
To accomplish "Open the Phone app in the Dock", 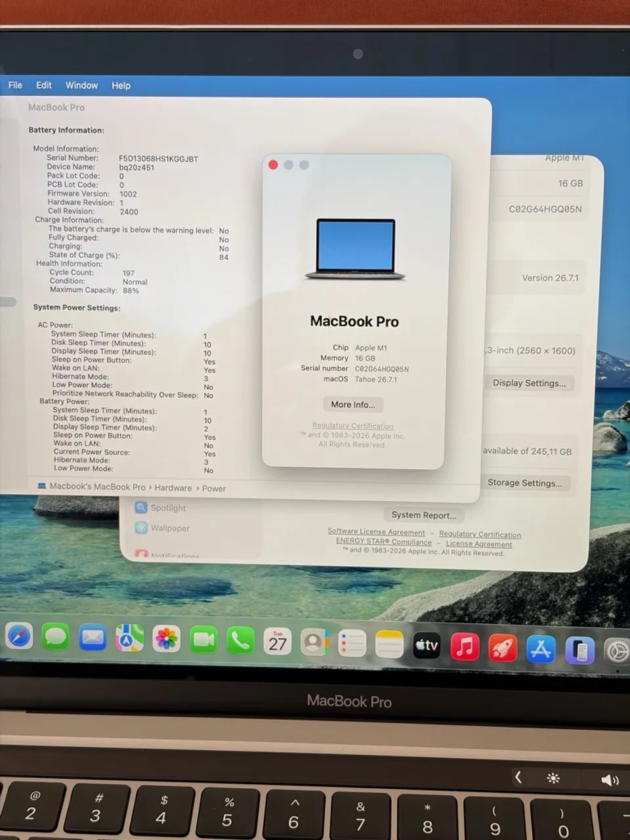I will (240, 640).
